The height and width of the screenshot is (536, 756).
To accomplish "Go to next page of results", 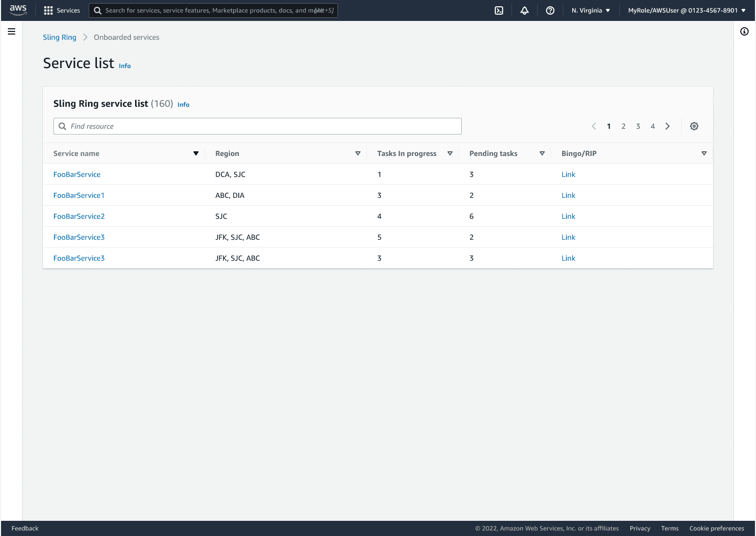I will tap(668, 126).
